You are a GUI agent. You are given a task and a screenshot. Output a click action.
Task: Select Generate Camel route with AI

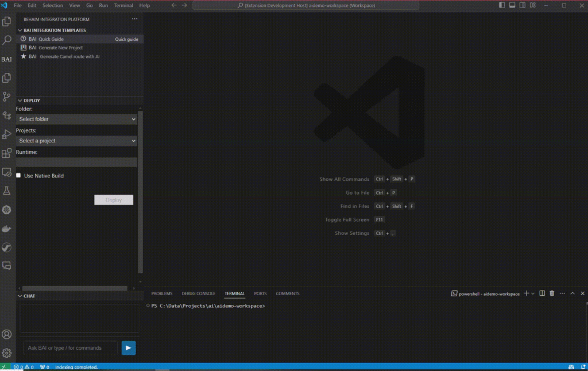[69, 57]
